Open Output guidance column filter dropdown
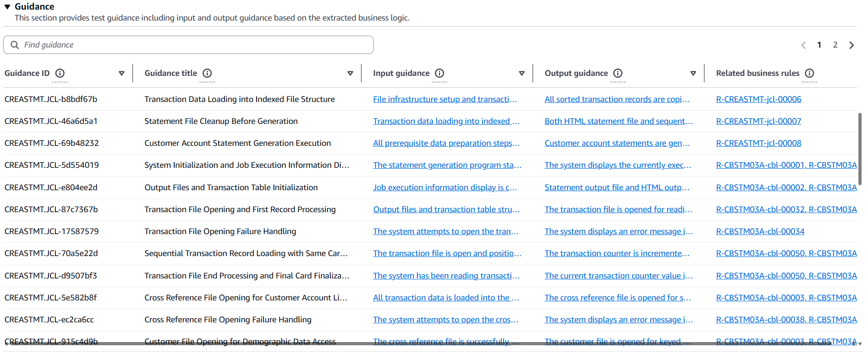 pyautogui.click(x=693, y=73)
